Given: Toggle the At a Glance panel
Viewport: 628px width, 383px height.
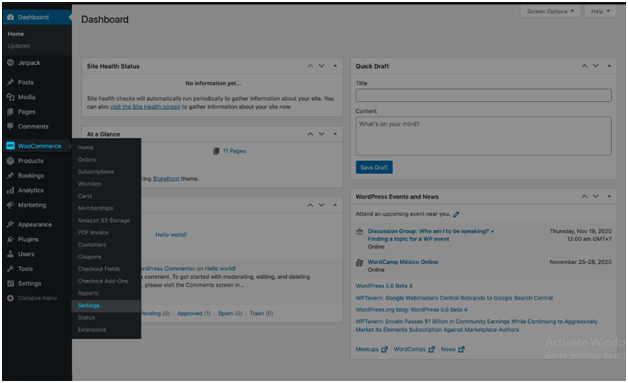Looking at the screenshot, I should (x=335, y=134).
